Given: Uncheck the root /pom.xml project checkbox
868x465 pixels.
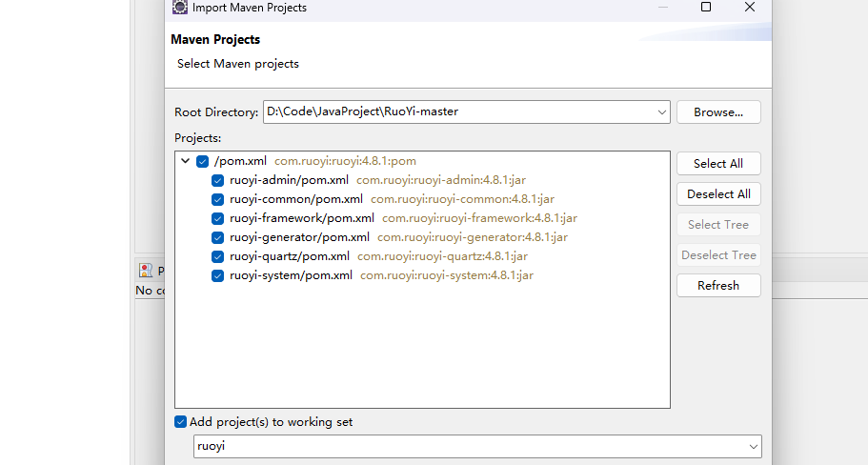Looking at the screenshot, I should coord(203,162).
